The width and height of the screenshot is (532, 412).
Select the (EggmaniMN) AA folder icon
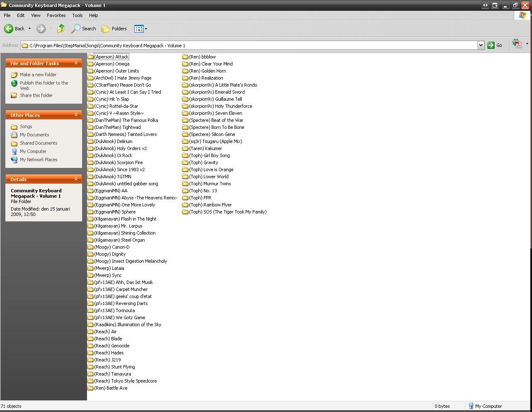pyautogui.click(x=90, y=191)
